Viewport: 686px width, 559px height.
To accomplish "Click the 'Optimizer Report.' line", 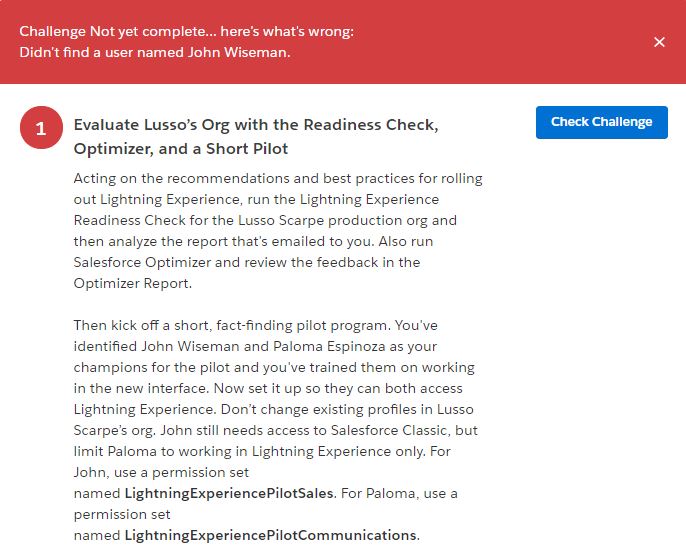I will pyautogui.click(x=129, y=283).
